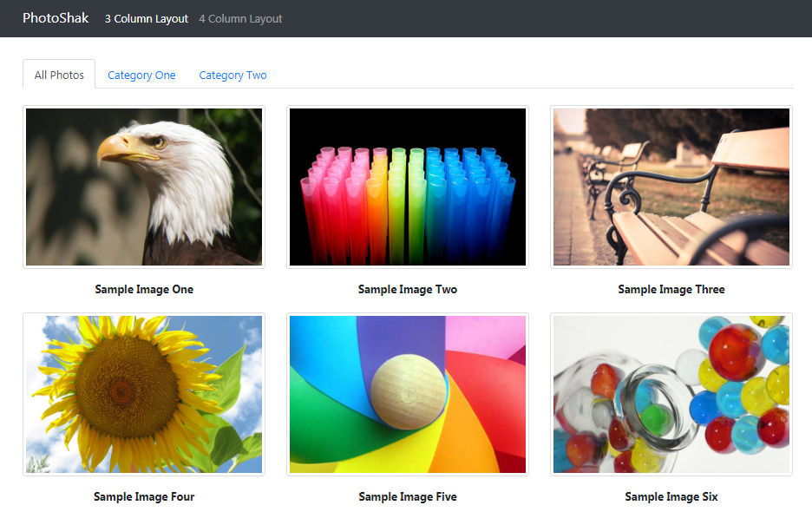Viewport: 812px width, 525px height.
Task: Click the PhotoShak brand logo
Action: (x=56, y=18)
